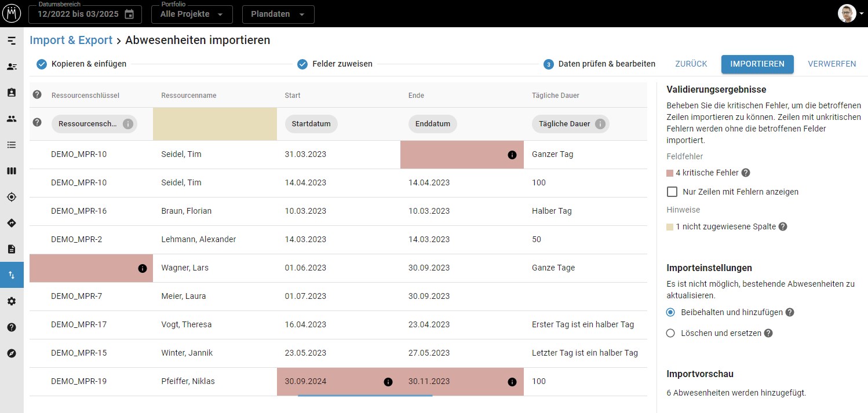Click the Tägliche Dauer column header
The image size is (868, 413).
click(x=556, y=96)
